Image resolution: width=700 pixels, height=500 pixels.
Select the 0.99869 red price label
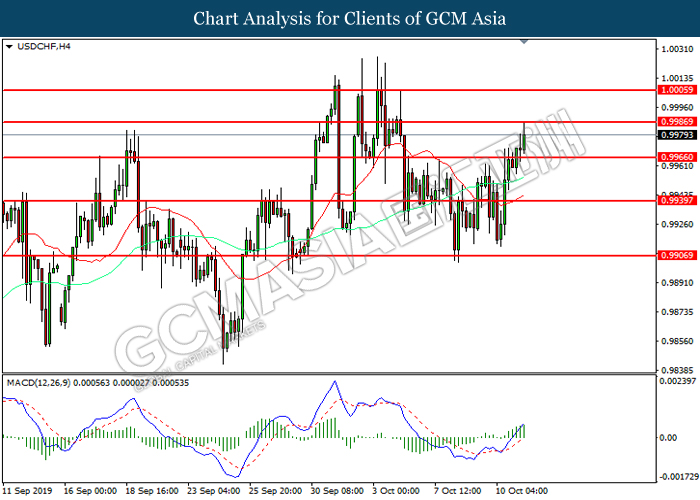tap(677, 121)
